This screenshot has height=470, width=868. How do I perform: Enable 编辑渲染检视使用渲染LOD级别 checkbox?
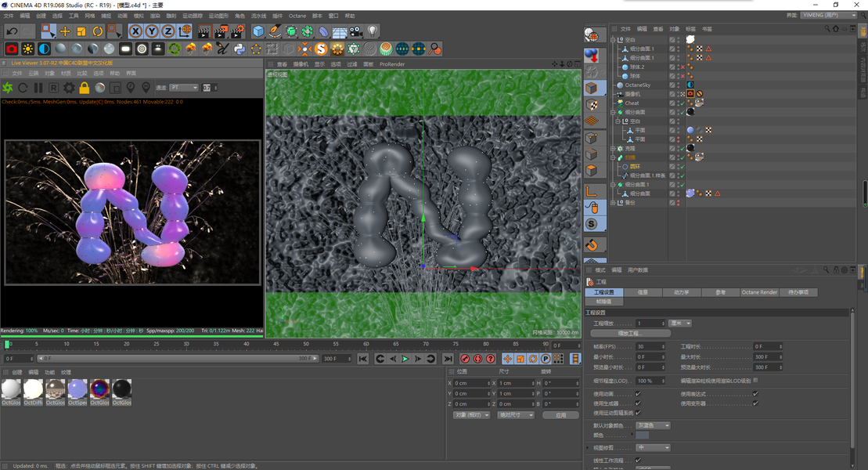tap(755, 381)
